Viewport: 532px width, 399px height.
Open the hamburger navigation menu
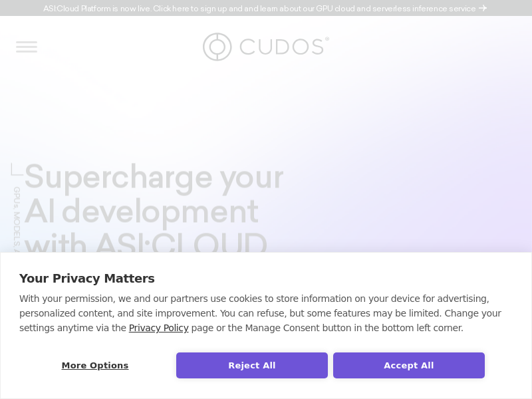(x=27, y=47)
